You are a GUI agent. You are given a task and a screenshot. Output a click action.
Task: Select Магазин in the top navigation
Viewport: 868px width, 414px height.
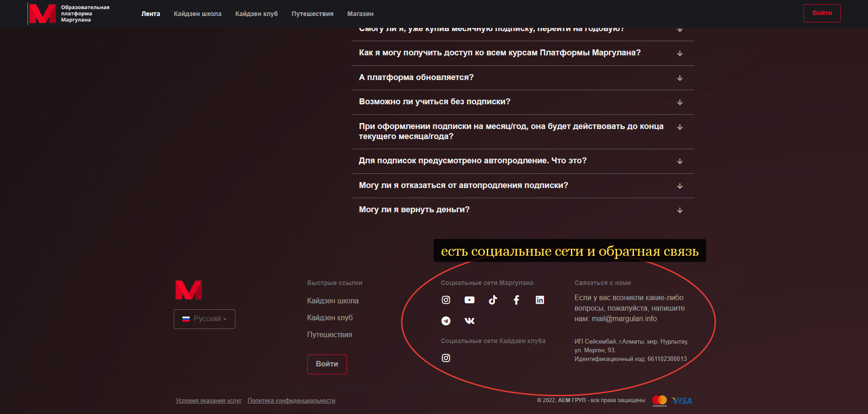pos(360,14)
